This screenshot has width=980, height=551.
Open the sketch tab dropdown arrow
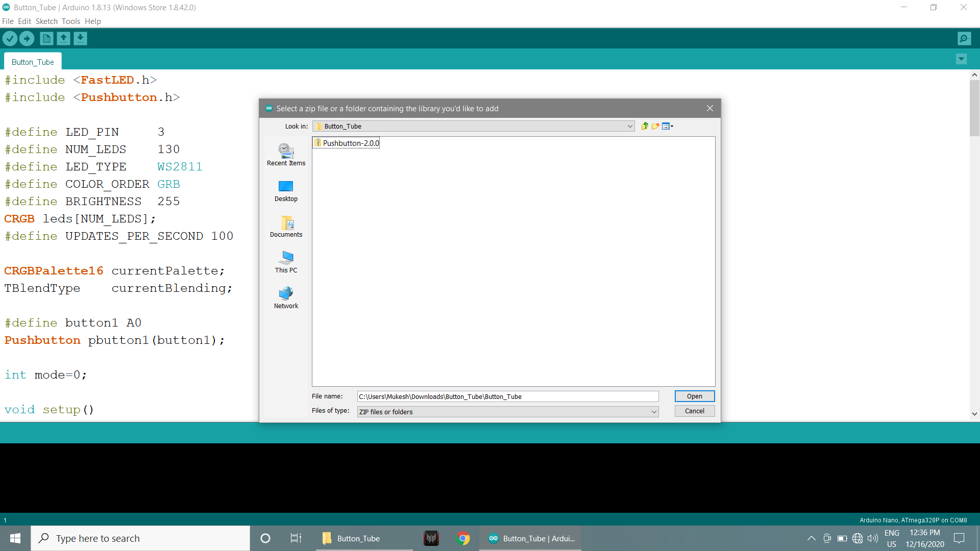point(961,59)
